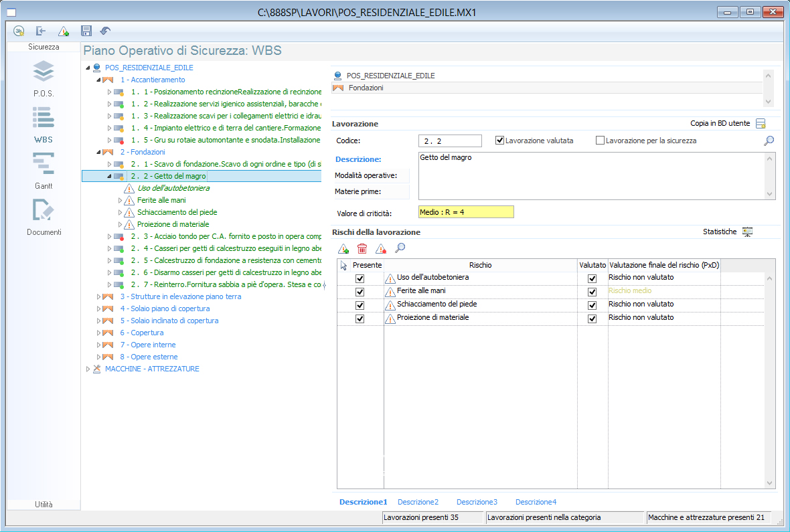Click the save floppy disk toolbar icon
Image resolution: width=790 pixels, height=532 pixels.
[x=86, y=31]
